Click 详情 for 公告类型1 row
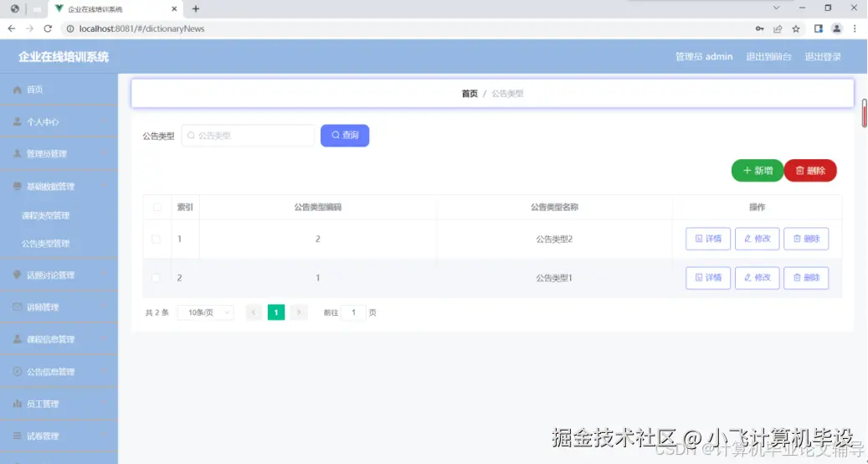Viewport: 868px width, 464px height. coord(708,277)
